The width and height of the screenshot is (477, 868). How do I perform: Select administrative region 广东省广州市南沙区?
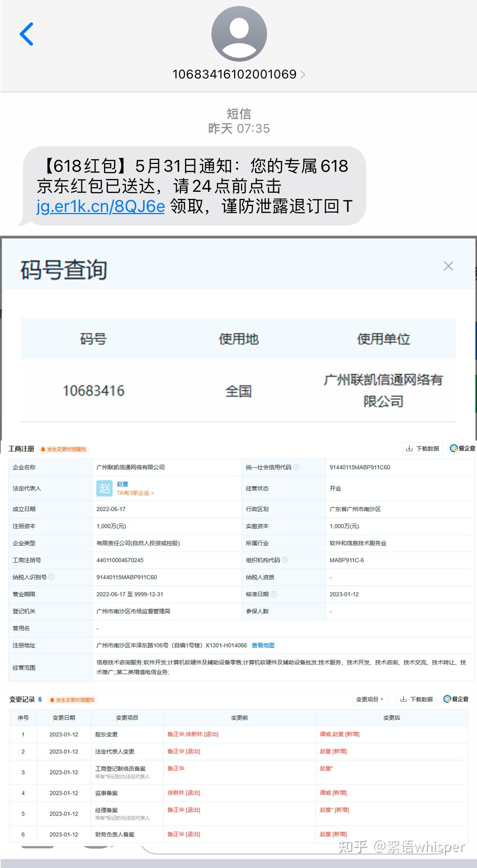click(355, 509)
